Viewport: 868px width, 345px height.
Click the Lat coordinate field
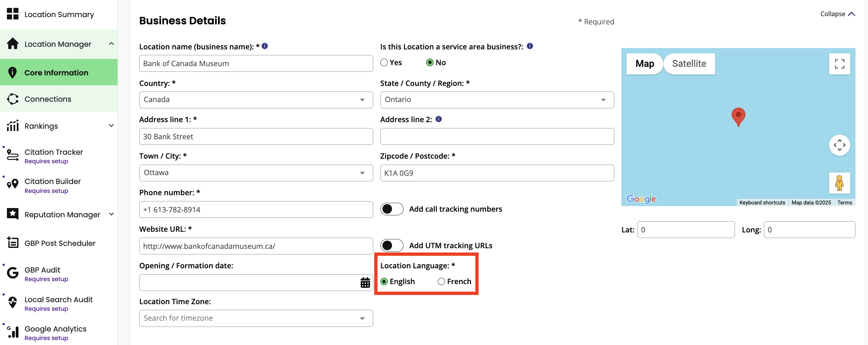(x=686, y=229)
